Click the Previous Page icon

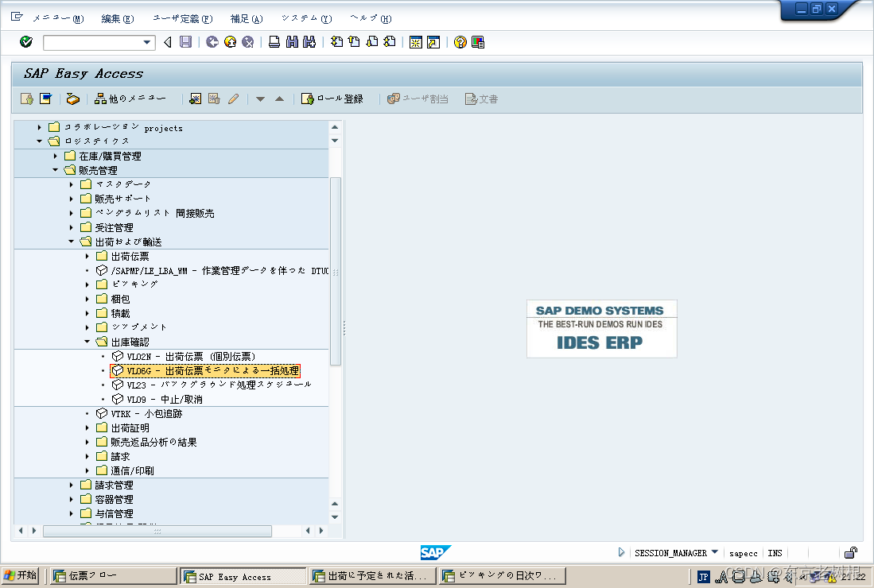(x=354, y=42)
